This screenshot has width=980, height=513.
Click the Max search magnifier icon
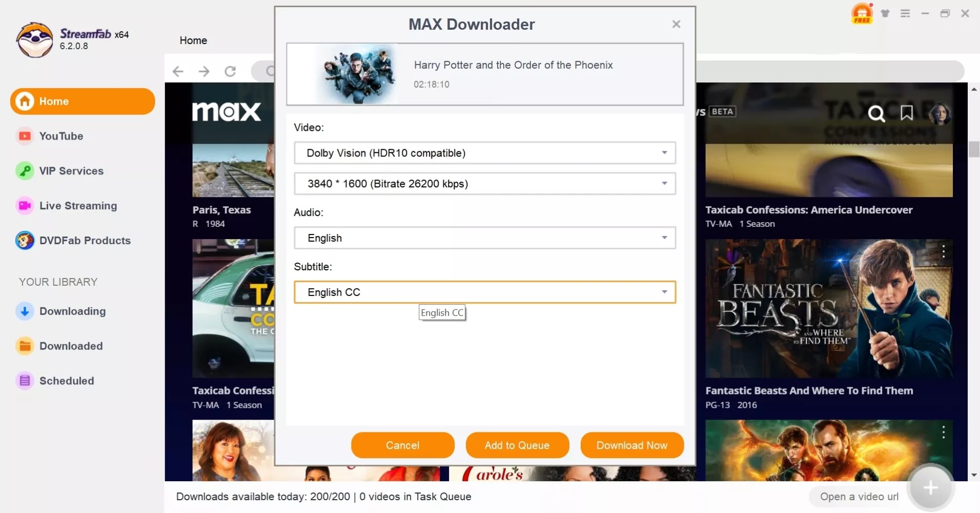(876, 113)
